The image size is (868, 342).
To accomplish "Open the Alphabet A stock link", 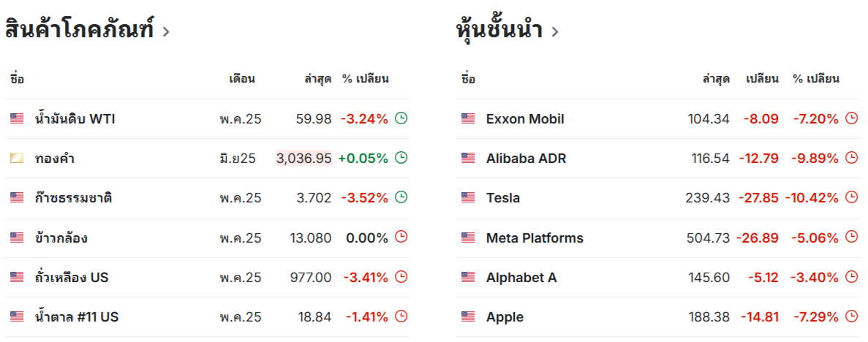I will pyautogui.click(x=521, y=277).
